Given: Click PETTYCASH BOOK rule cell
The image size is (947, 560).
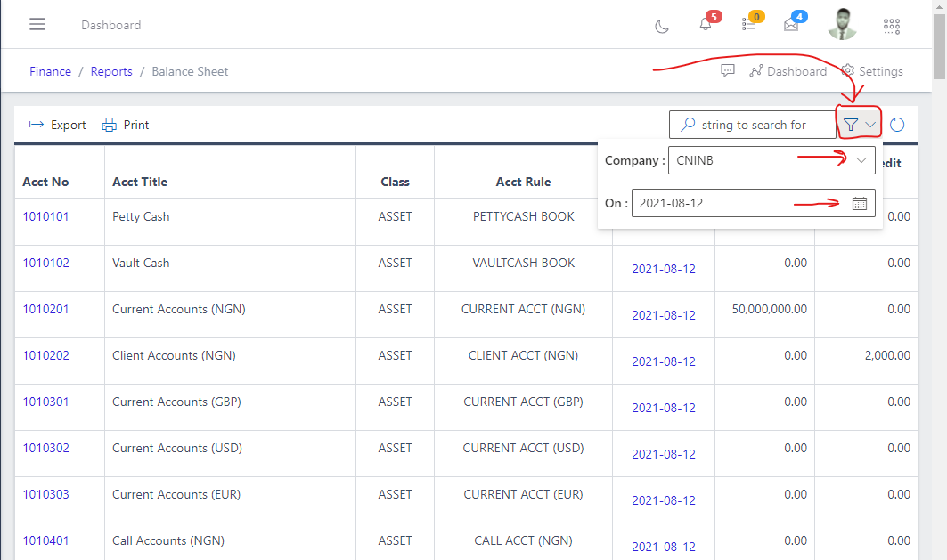Looking at the screenshot, I should pyautogui.click(x=523, y=216).
